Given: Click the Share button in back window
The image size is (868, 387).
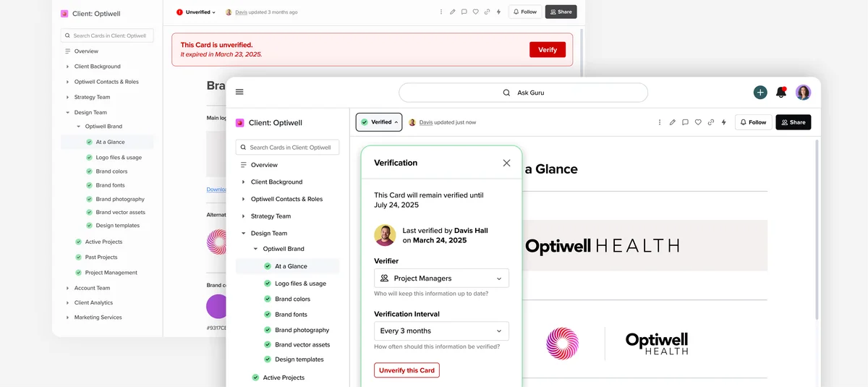Looking at the screenshot, I should (x=561, y=12).
